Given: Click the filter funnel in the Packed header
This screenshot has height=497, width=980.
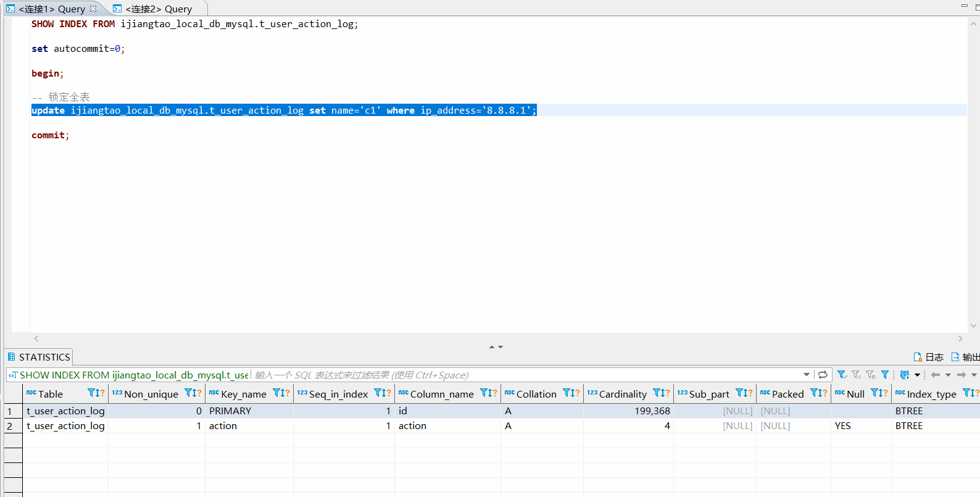Looking at the screenshot, I should pos(815,393).
